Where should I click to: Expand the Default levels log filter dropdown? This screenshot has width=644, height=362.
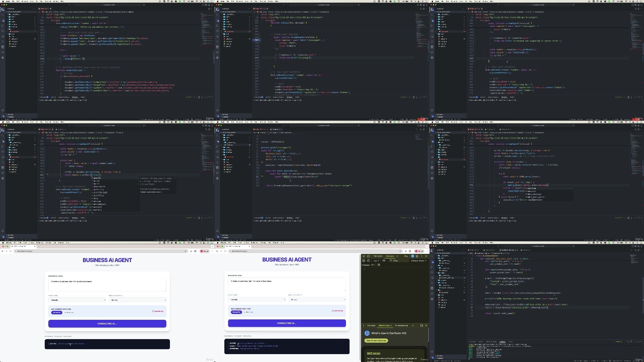coord(419,261)
